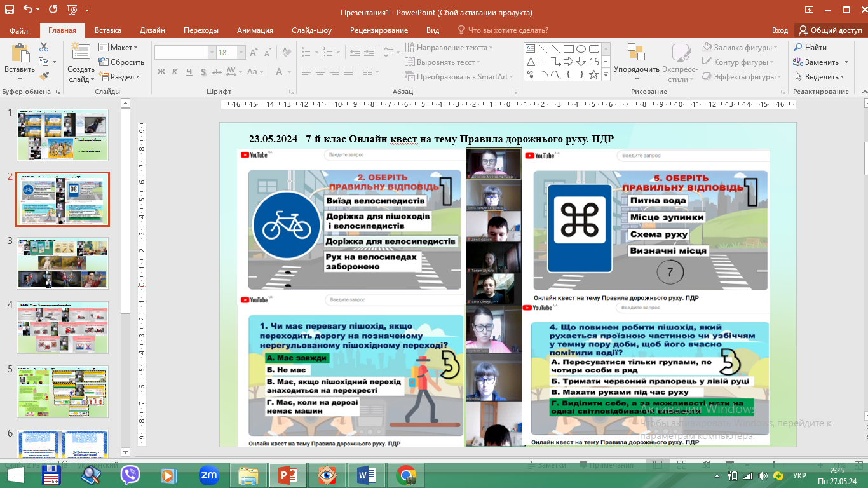Click the Undo arrow icon
The width and height of the screenshot is (868, 488).
pos(28,10)
